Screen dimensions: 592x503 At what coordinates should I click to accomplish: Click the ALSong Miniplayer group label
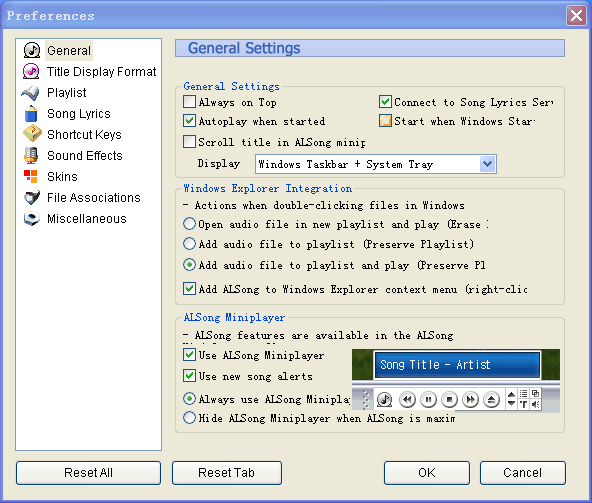tap(234, 317)
